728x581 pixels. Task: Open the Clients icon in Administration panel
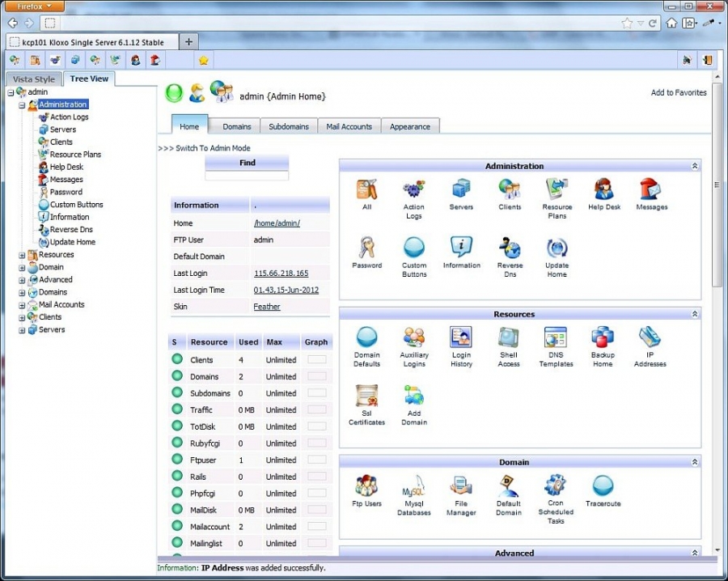[x=510, y=189]
